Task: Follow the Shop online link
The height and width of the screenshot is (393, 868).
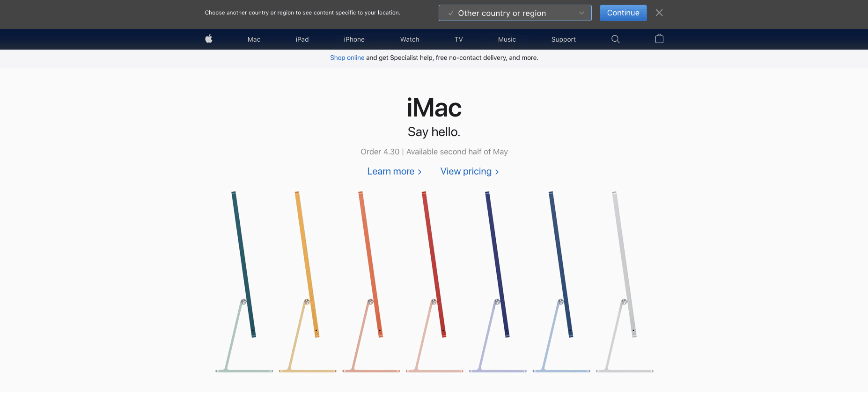Action: (x=347, y=58)
